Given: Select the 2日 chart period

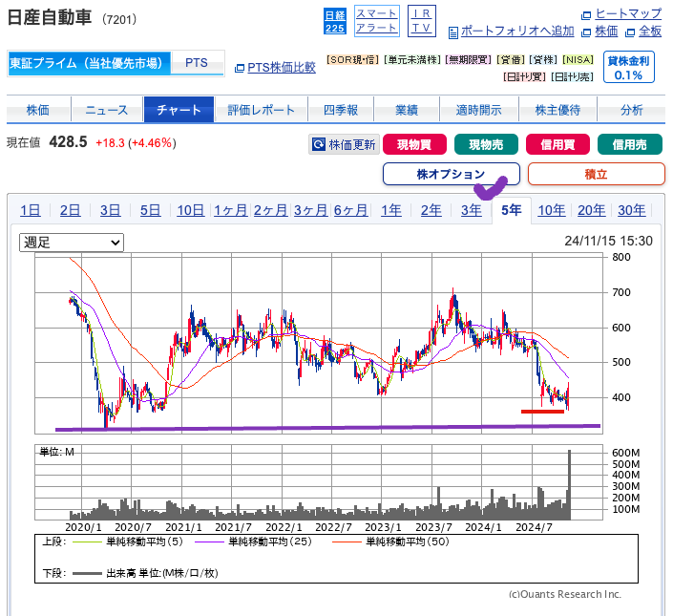Looking at the screenshot, I should pyautogui.click(x=71, y=210).
